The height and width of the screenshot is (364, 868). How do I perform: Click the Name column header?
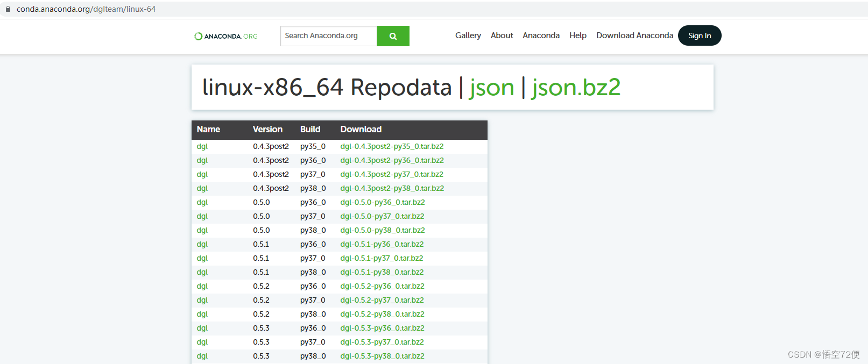(208, 129)
